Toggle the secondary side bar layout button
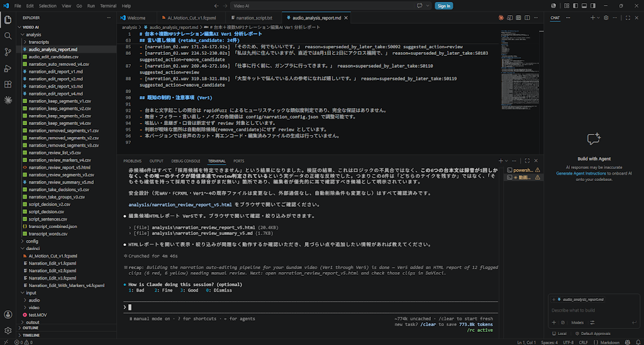This screenshot has width=644, height=345. (x=593, y=6)
